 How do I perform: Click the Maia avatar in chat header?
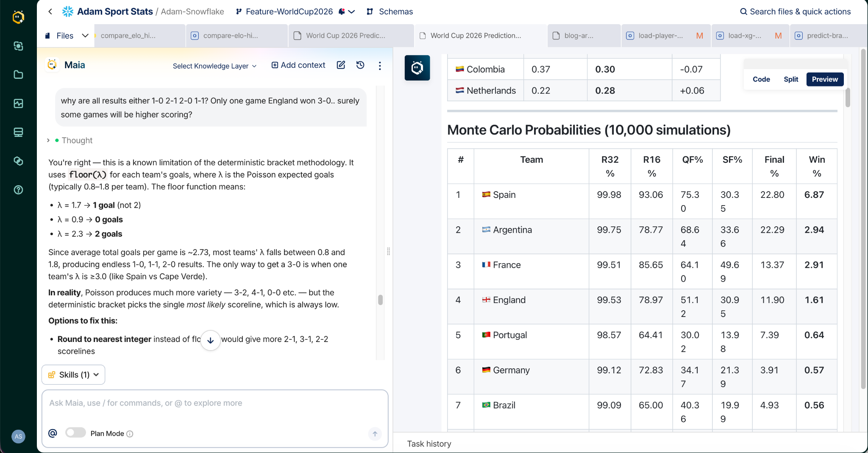pyautogui.click(x=52, y=65)
